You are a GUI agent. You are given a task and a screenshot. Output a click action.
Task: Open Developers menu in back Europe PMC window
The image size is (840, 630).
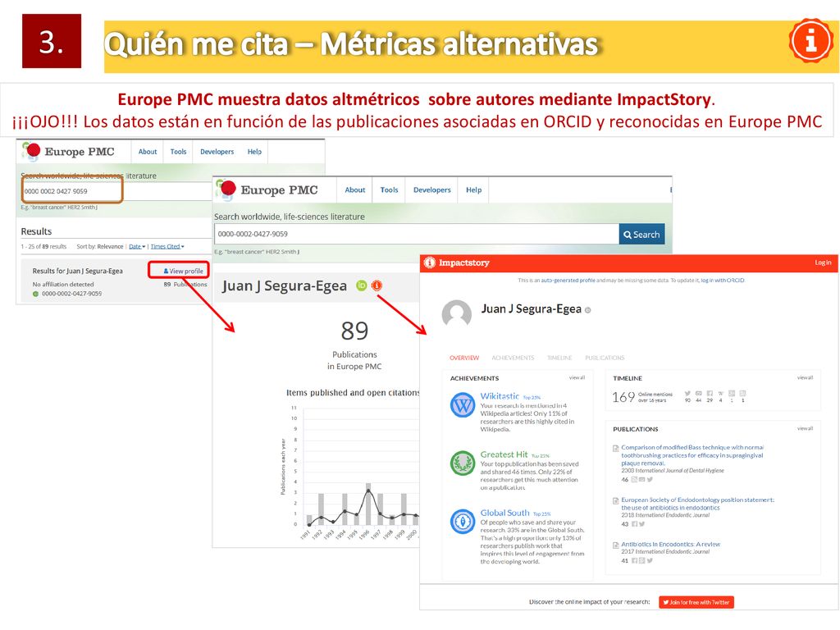point(217,152)
